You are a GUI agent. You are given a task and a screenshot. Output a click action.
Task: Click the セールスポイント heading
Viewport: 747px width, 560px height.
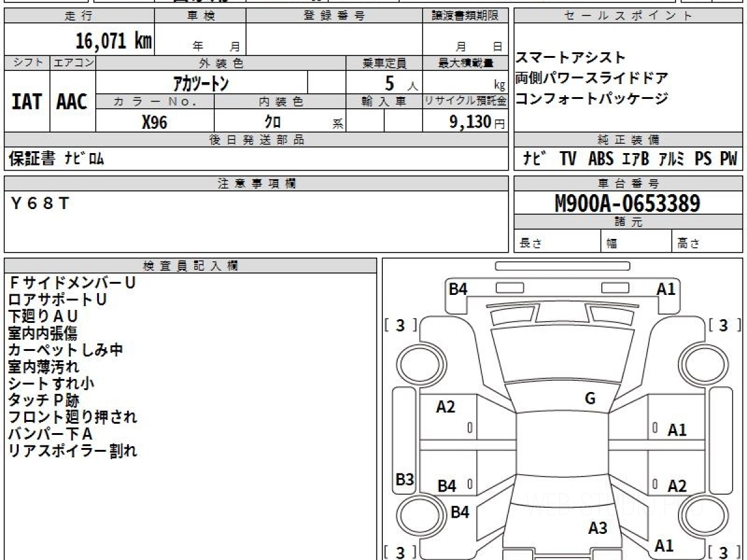(x=629, y=16)
